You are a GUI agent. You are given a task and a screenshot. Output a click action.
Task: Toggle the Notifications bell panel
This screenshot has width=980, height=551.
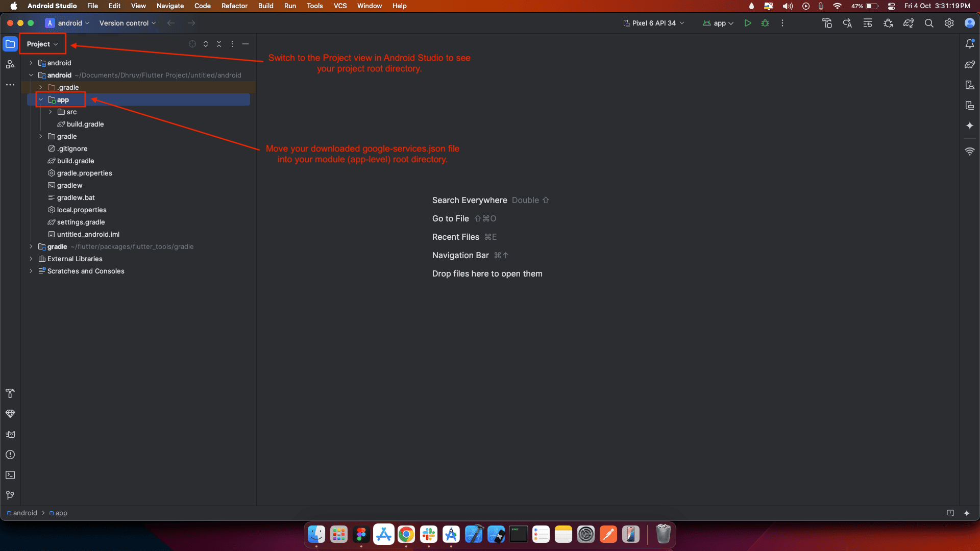[969, 44]
